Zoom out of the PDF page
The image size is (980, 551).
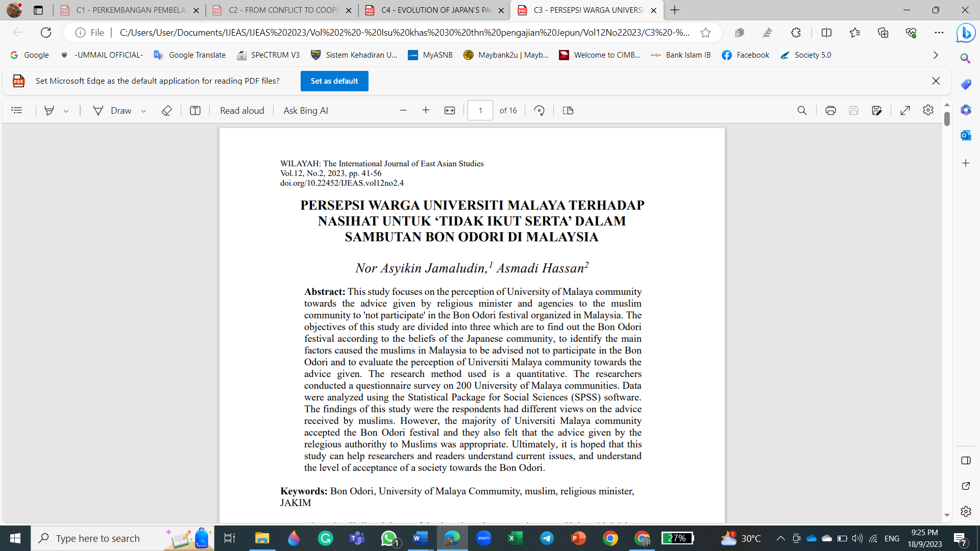click(x=403, y=110)
